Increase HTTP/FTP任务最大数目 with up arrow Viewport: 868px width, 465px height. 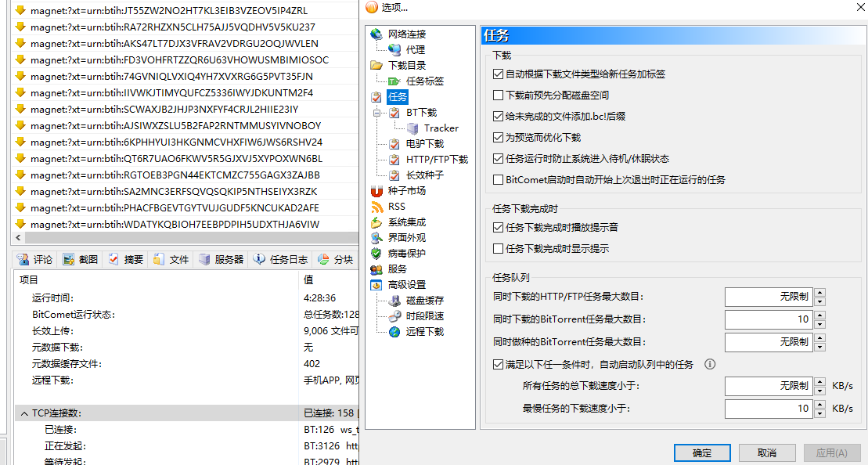pos(819,293)
